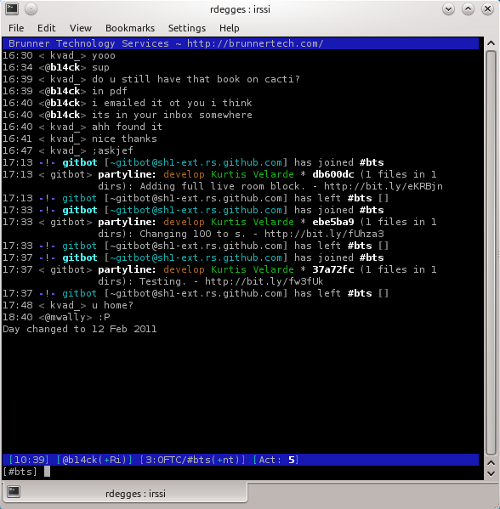
Task: Click the mwally message ':P'
Action: click(x=104, y=317)
